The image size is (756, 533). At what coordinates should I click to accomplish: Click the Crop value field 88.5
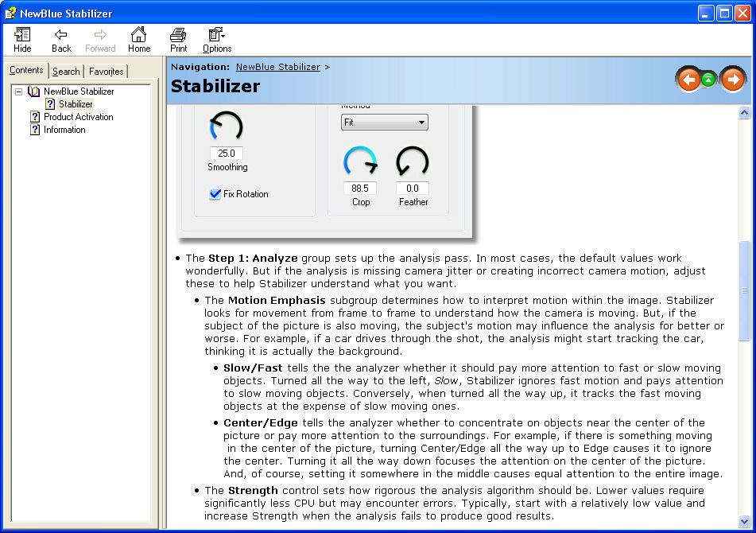coord(360,188)
